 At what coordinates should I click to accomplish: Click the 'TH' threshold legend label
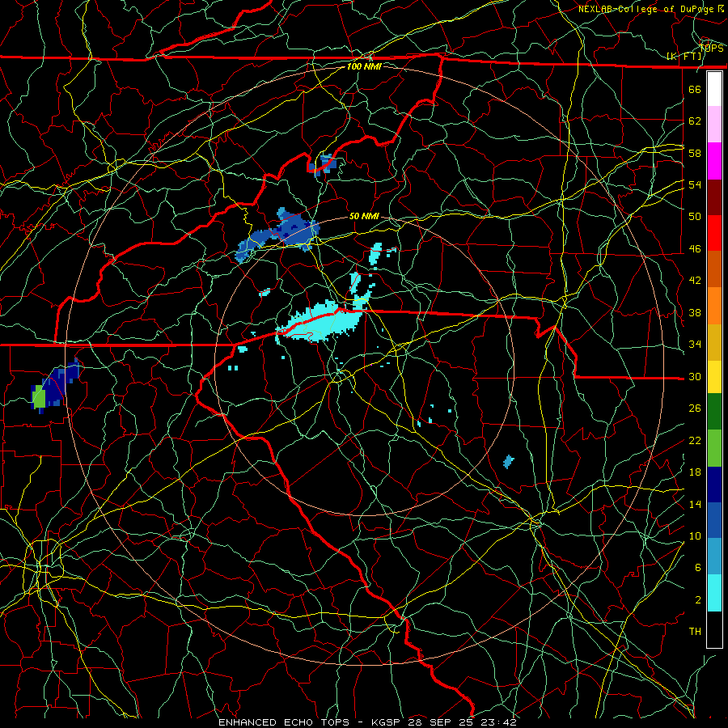695,632
